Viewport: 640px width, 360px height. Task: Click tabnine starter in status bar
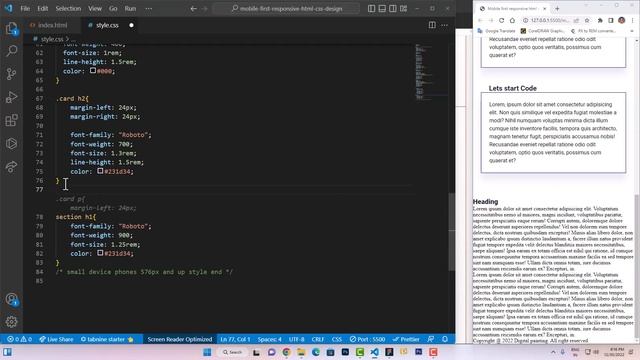pos(107,339)
